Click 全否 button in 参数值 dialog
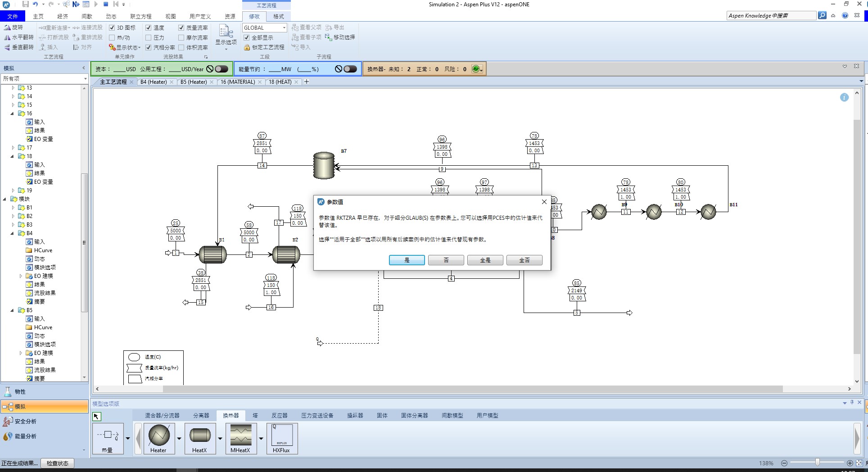 coord(524,260)
